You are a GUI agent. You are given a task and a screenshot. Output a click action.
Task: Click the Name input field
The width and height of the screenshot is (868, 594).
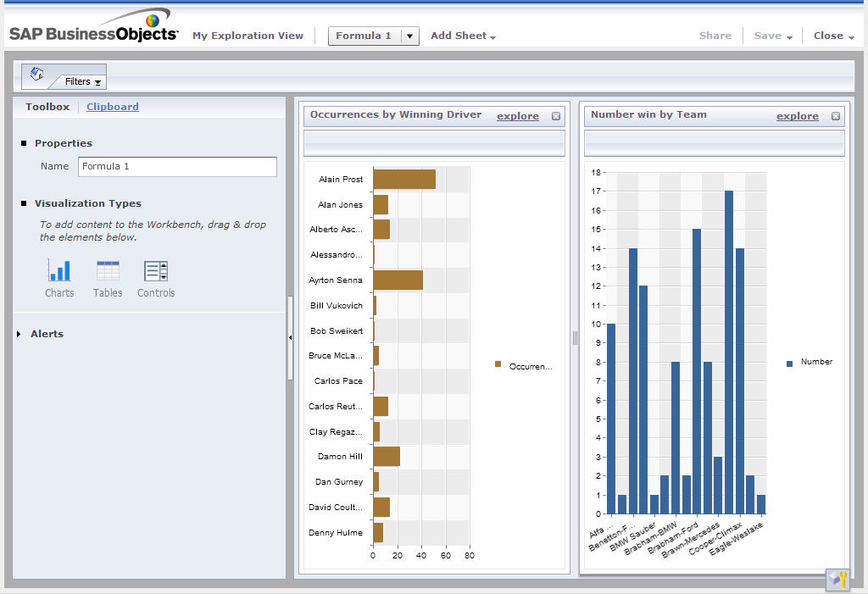[x=177, y=167]
